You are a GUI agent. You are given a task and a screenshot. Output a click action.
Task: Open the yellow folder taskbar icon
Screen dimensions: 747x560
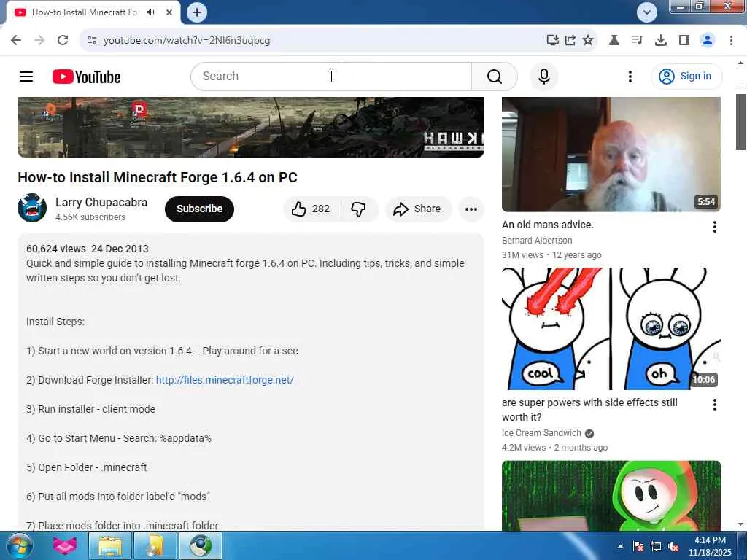pos(155,545)
